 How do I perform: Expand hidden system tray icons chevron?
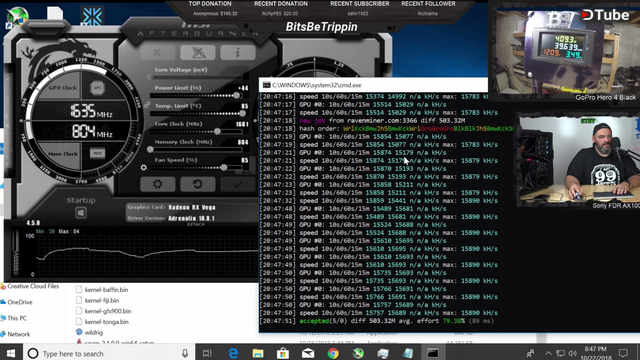pyautogui.click(x=548, y=353)
